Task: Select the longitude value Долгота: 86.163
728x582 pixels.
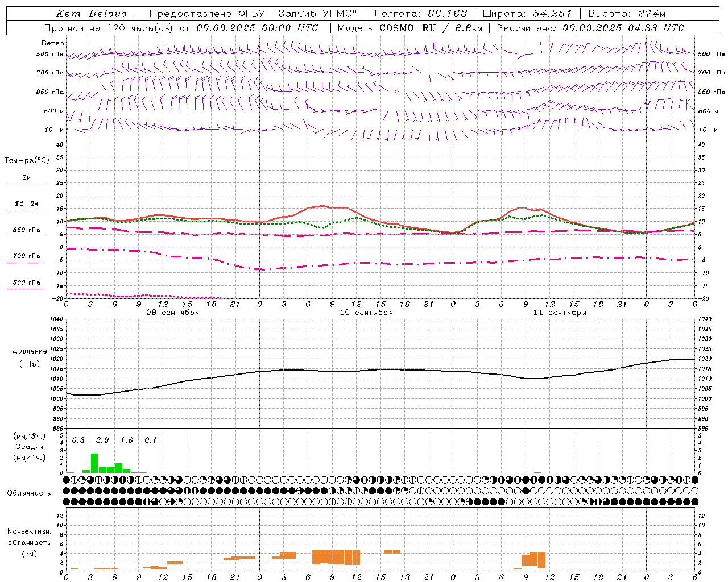Action: [x=420, y=14]
